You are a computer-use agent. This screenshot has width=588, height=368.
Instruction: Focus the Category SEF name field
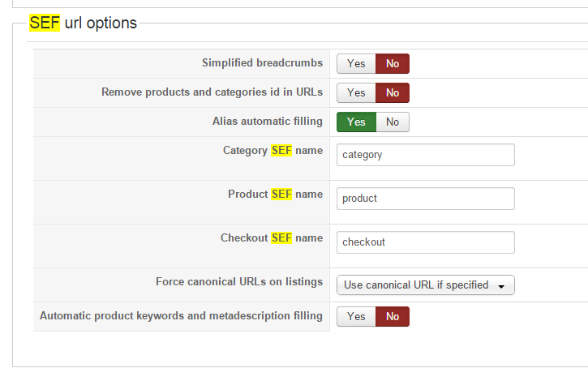tap(425, 154)
